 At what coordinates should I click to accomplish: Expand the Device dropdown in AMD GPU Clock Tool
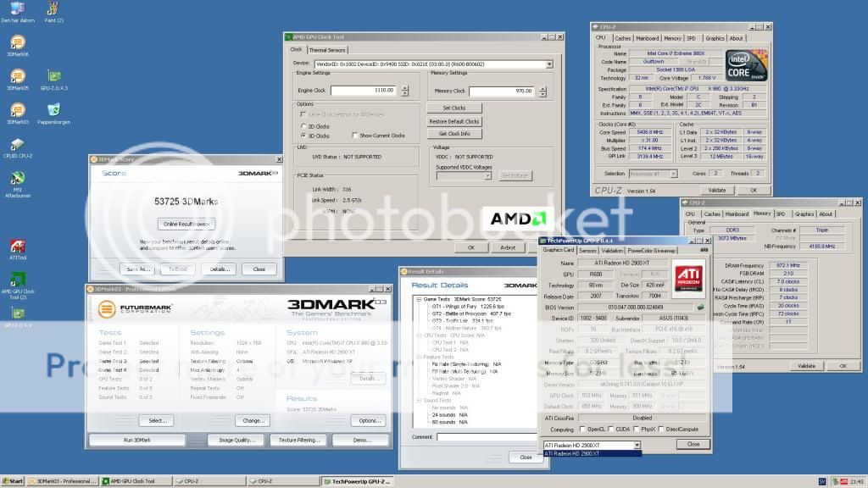(x=549, y=64)
